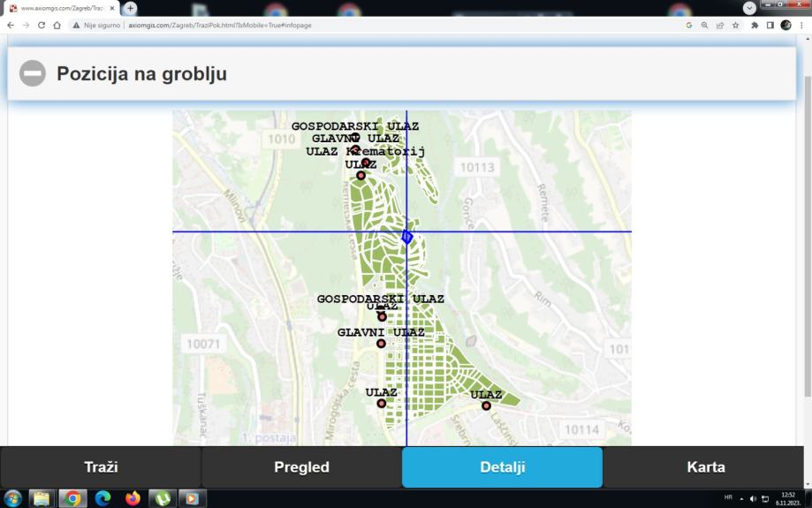The height and width of the screenshot is (508, 812).
Task: Click the ULAZ marker below Krematorij
Action: pyautogui.click(x=361, y=176)
